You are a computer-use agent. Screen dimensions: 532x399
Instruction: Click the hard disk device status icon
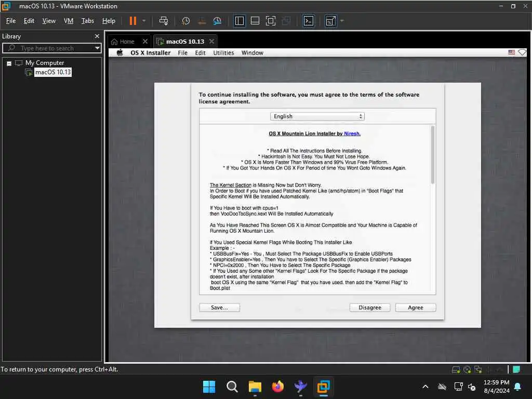(456, 369)
